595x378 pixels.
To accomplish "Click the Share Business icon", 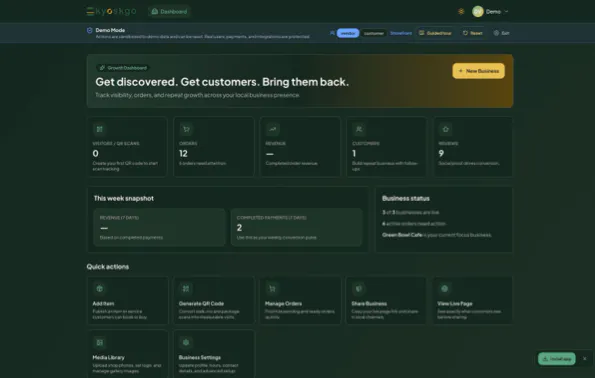I will (x=359, y=289).
